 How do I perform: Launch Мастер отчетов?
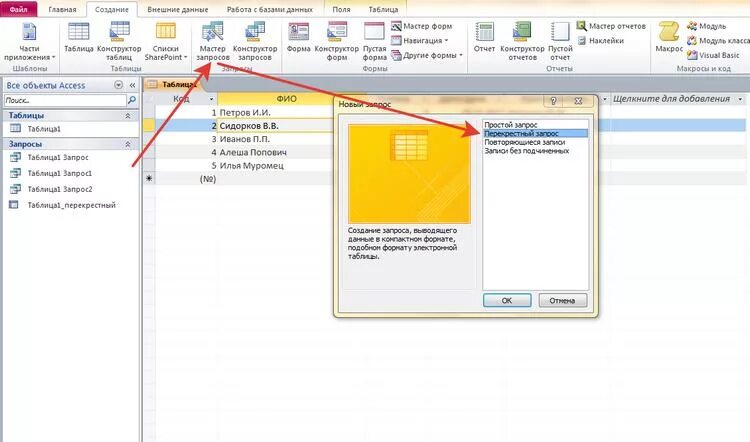[x=611, y=26]
